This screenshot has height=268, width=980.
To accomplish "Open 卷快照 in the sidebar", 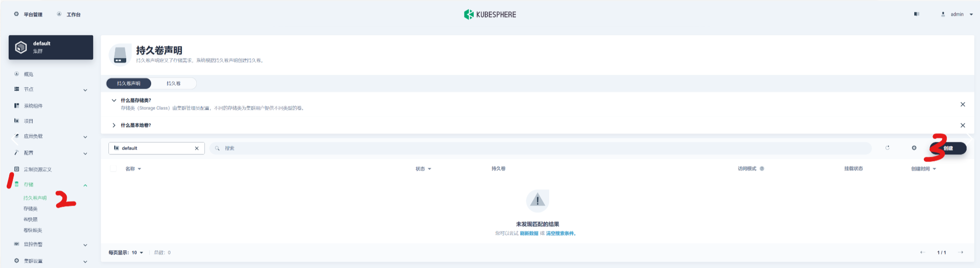I will [x=30, y=220].
